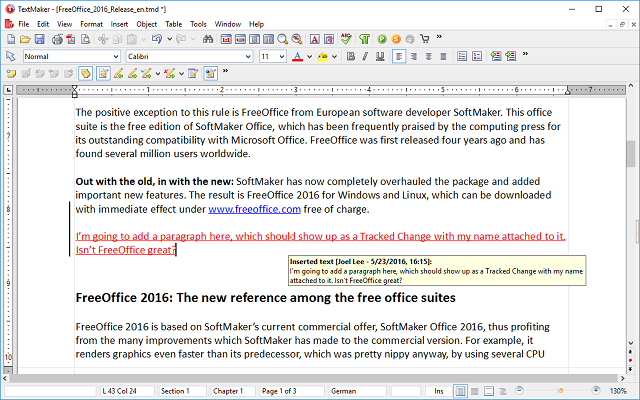This screenshot has width=640, height=400.
Task: Click the Page 1 of 3 indicator
Action: click(x=292, y=391)
